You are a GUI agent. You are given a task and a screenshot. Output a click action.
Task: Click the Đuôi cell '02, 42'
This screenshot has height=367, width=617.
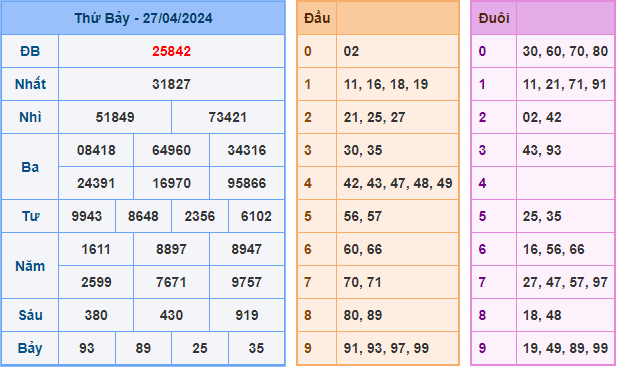tap(565, 117)
